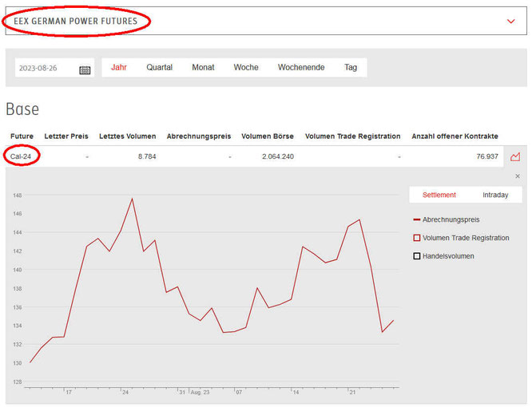This screenshot has height=407, width=532.
Task: Open the calendar date picker icon
Action: click(85, 69)
